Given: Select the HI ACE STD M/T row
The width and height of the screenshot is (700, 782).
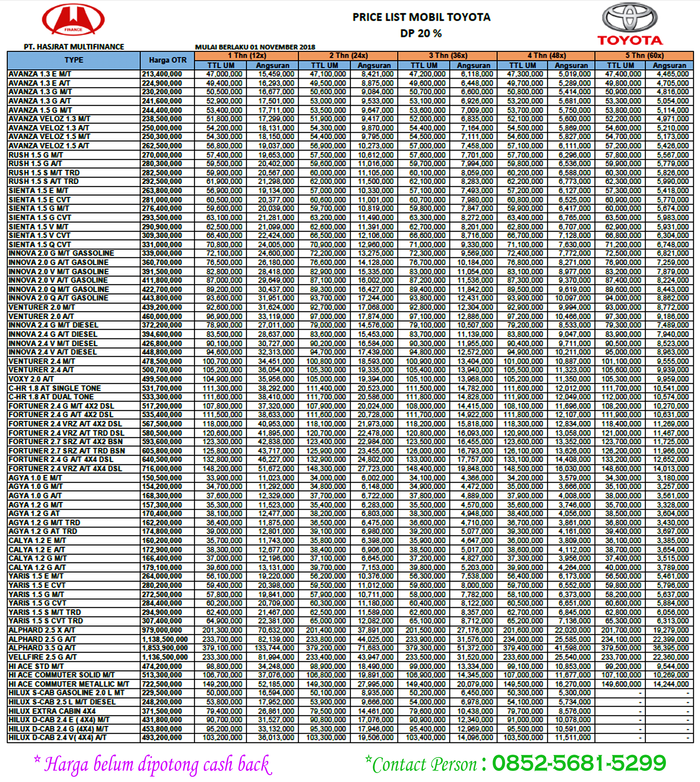Looking at the screenshot, I should [x=350, y=666].
